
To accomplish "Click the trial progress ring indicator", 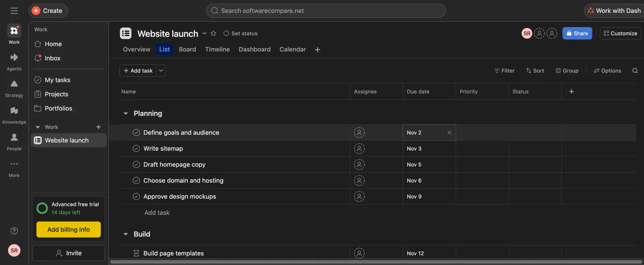I will coord(42,208).
